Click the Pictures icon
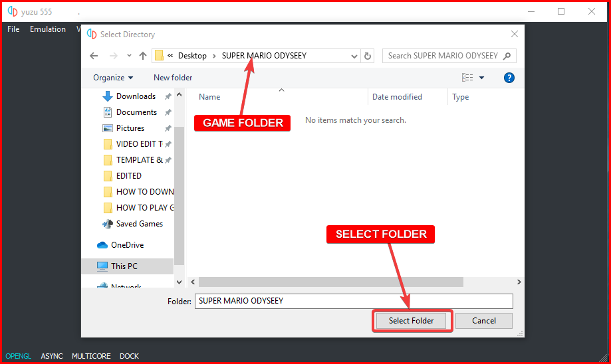 click(108, 128)
